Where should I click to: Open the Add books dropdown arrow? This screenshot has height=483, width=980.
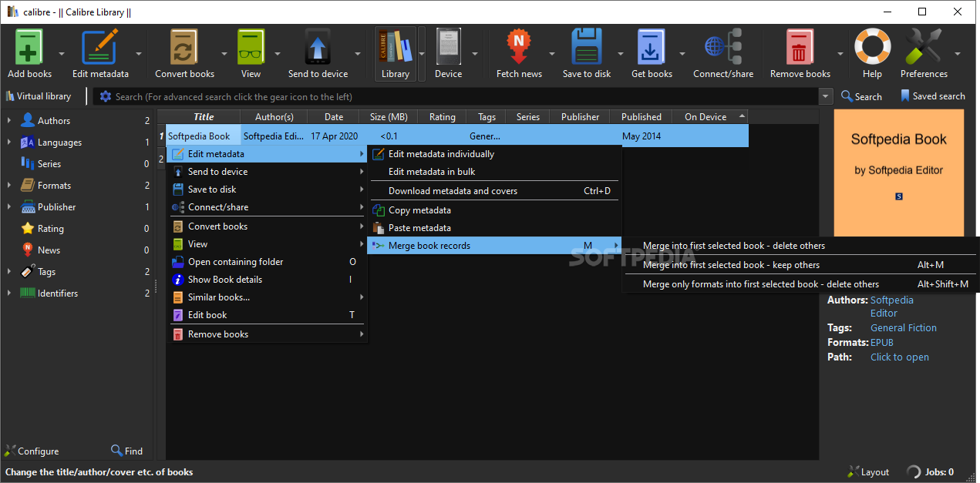pyautogui.click(x=62, y=54)
